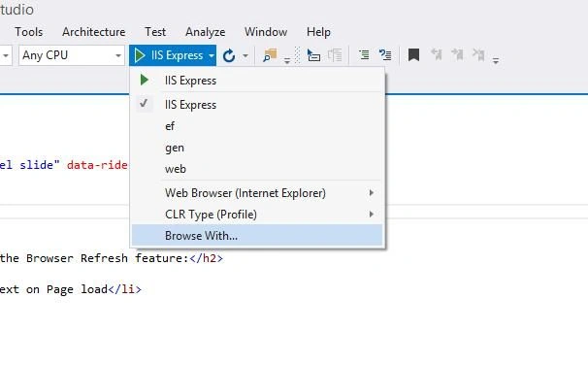Click the comment-out selected lines icon
This screenshot has width=588, height=365.
click(313, 55)
